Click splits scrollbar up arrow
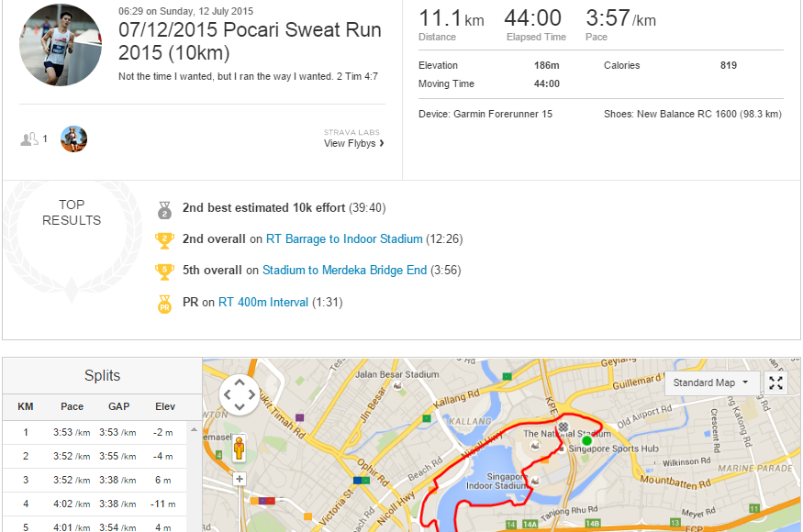Image resolution: width=803 pixels, height=532 pixels. 194,430
